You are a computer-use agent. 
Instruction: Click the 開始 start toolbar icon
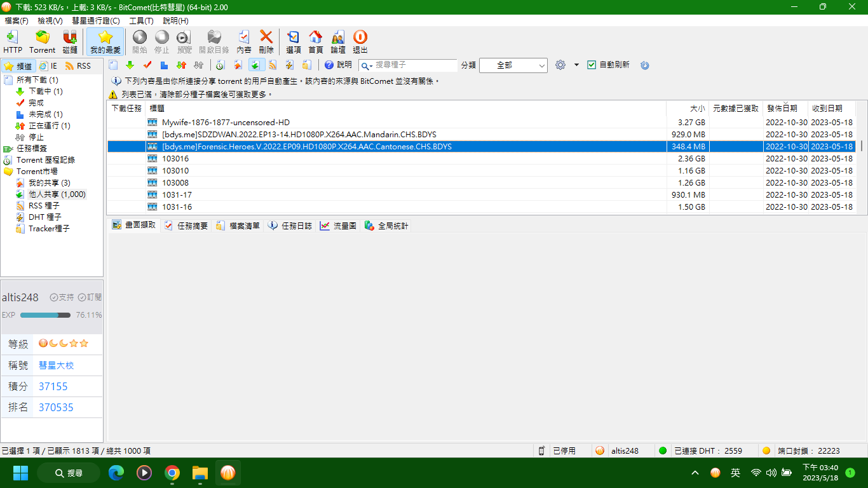(139, 42)
